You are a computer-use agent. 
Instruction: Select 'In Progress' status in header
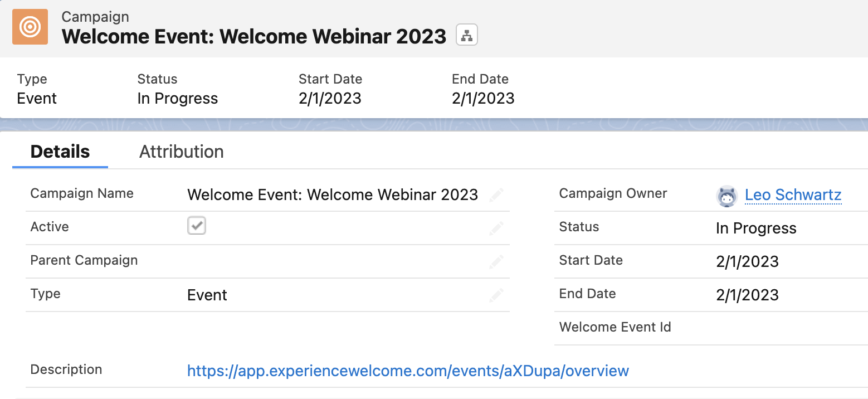pos(177,99)
